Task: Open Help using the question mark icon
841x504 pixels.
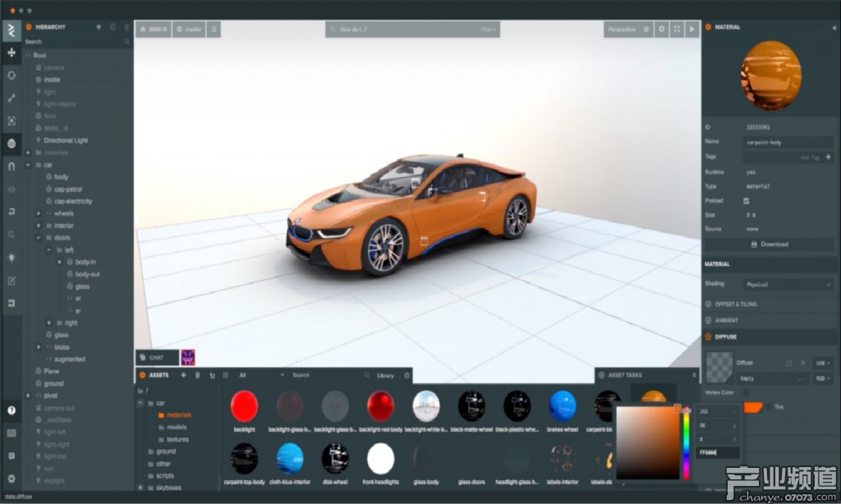Action: tap(11, 410)
